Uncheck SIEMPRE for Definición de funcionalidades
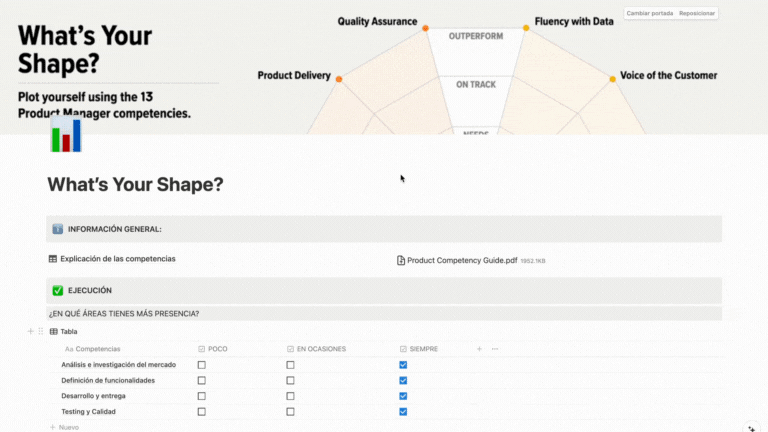The height and width of the screenshot is (432, 768). pos(403,381)
